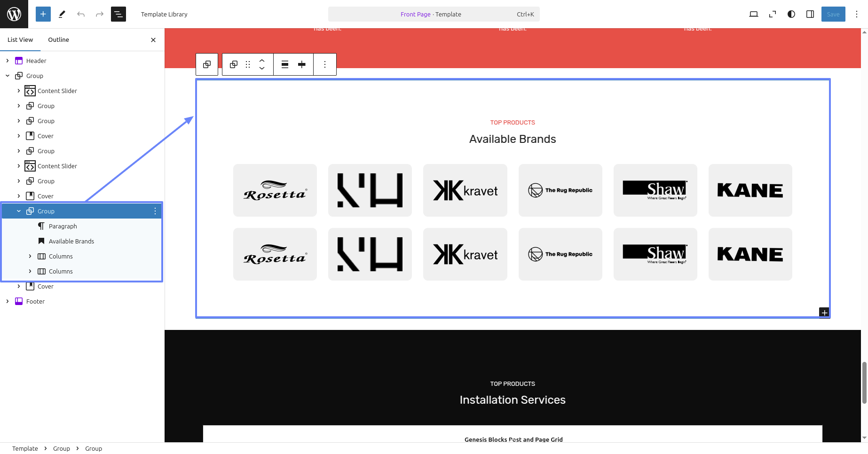Move block down with the down chevron
Image resolution: width=868 pixels, height=454 pixels.
tap(262, 69)
